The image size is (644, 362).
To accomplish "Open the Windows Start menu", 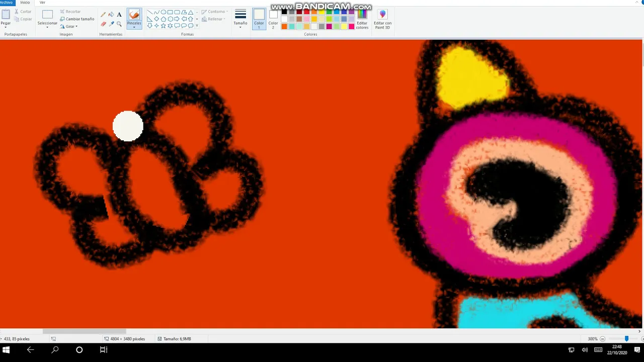I will 6,350.
